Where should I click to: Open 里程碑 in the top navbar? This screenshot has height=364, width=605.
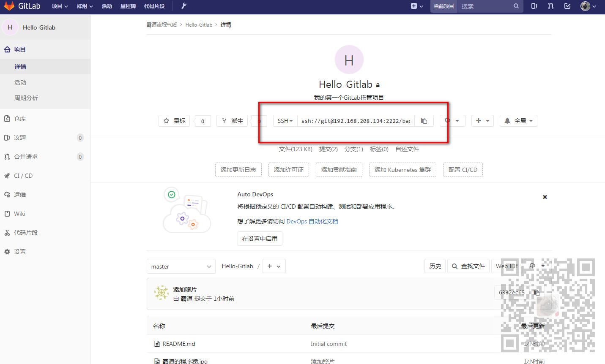[x=128, y=6]
